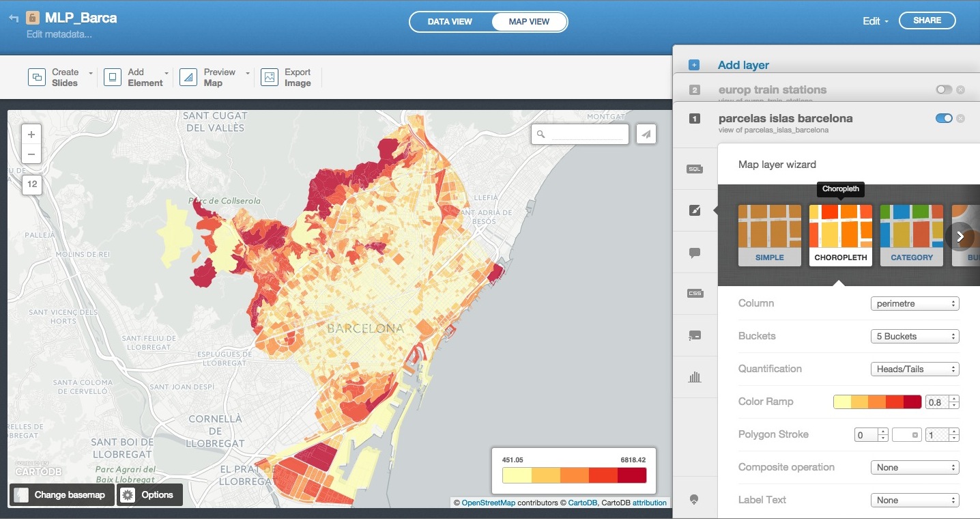Open the legends sidebar icon

point(695,335)
